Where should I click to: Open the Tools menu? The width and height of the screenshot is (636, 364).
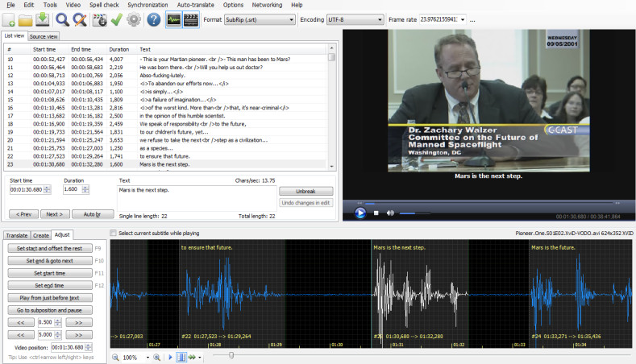50,5
